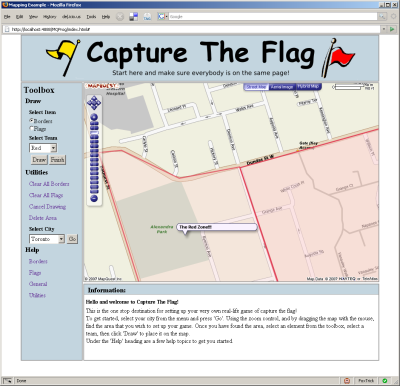Image resolution: width=400 pixels, height=386 pixels.
Task: Click the search magnifier button
Action: (382, 16)
